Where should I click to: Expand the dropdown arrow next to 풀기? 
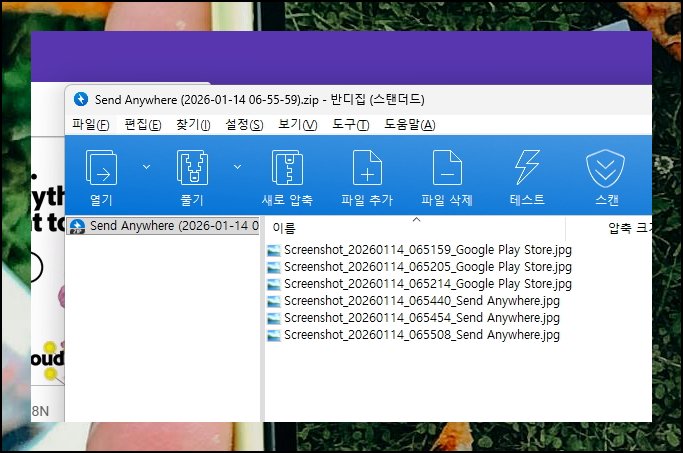point(237,167)
